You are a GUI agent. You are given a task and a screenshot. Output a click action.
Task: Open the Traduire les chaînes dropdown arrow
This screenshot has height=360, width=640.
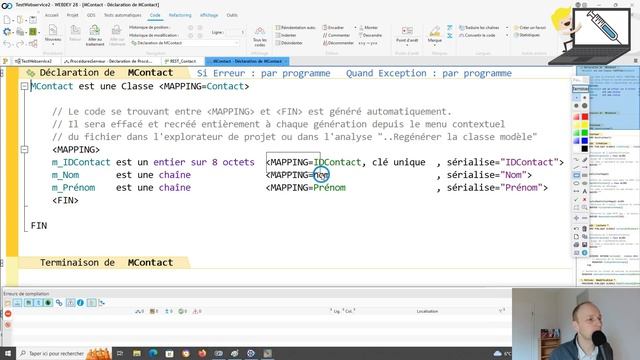tap(507, 27)
